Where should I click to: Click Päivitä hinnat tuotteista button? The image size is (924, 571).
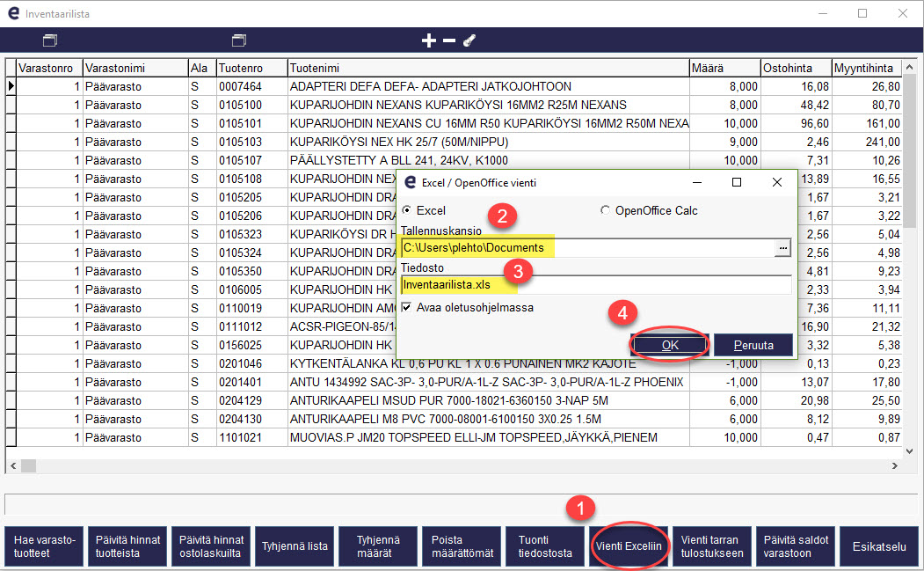[127, 546]
